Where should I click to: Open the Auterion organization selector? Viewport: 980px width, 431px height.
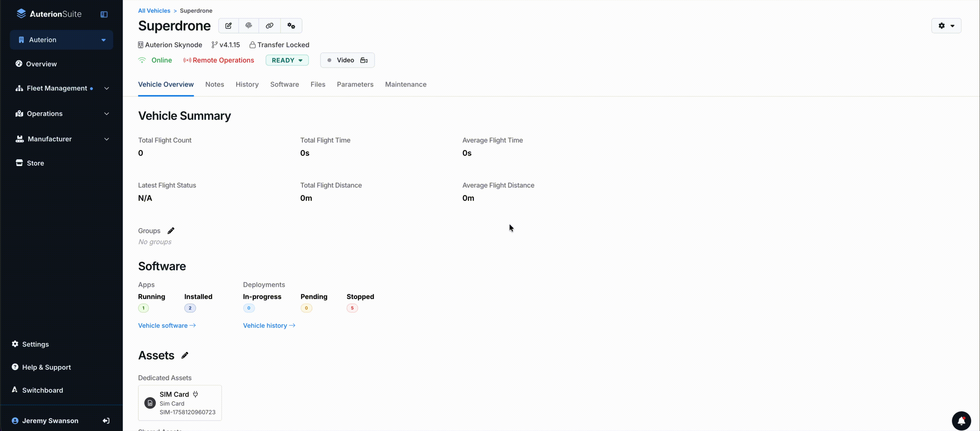pos(62,40)
